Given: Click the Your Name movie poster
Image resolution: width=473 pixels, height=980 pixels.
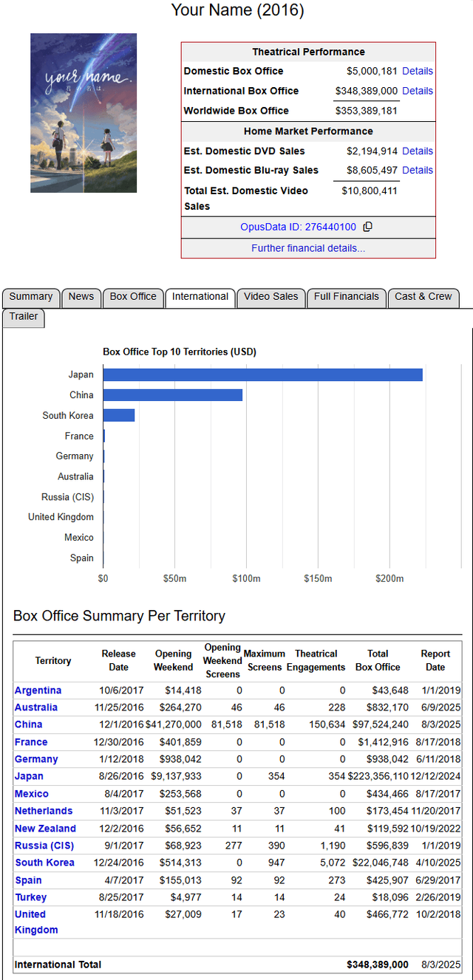Looking at the screenshot, I should pos(84,113).
